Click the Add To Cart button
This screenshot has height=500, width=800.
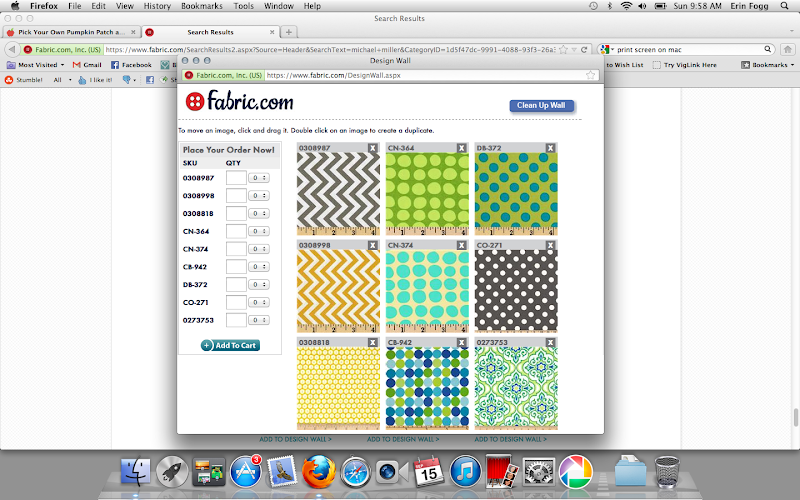(x=230, y=345)
